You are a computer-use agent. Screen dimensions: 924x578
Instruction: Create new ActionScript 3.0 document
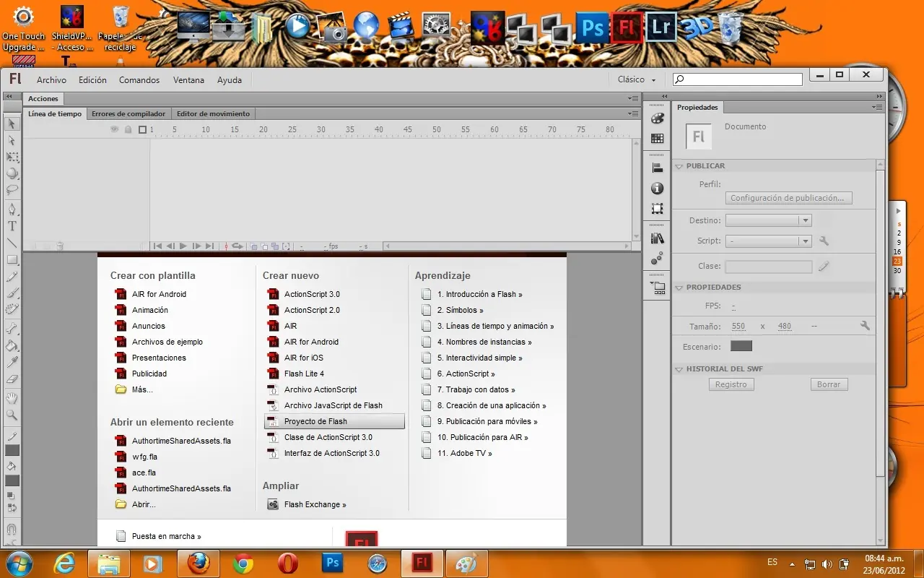(312, 294)
